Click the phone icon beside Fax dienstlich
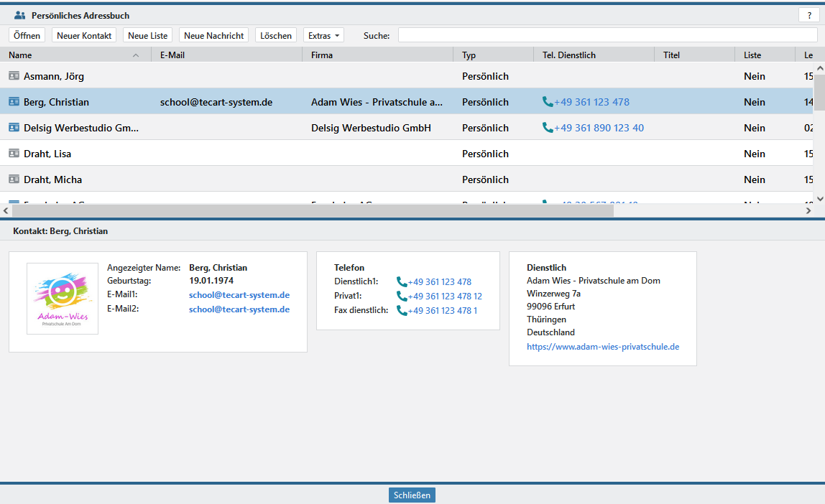The height and width of the screenshot is (504, 825). point(402,311)
